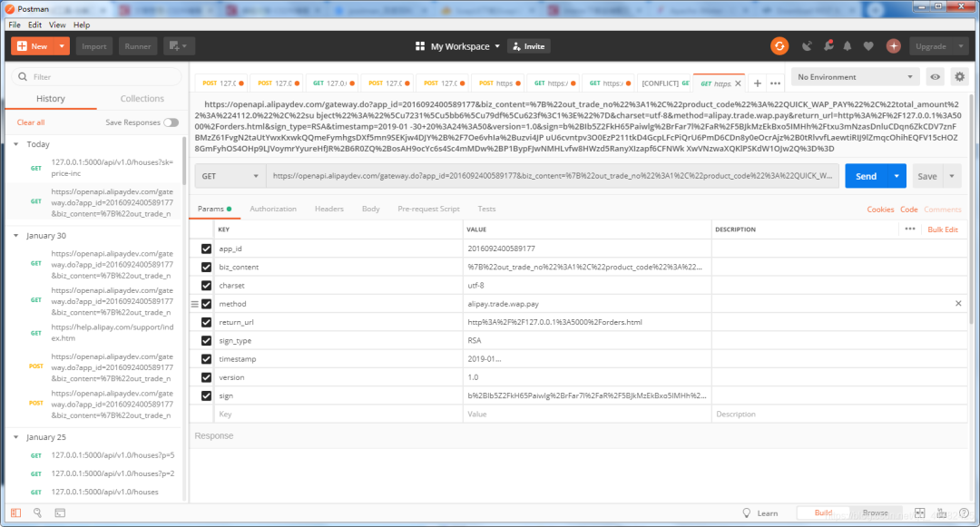The image size is (980, 527).
Task: Click the Bulk Edit link
Action: [x=943, y=229]
